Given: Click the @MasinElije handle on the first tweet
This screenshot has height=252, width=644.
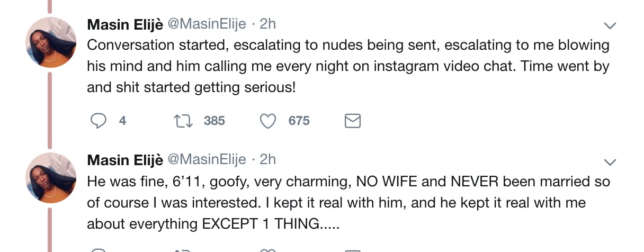Looking at the screenshot, I should tap(207, 24).
